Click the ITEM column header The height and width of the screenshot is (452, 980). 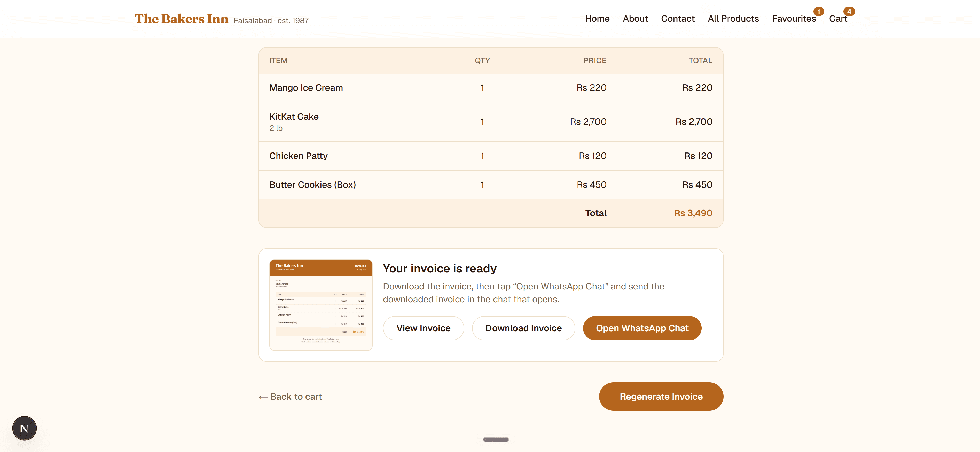pyautogui.click(x=278, y=61)
